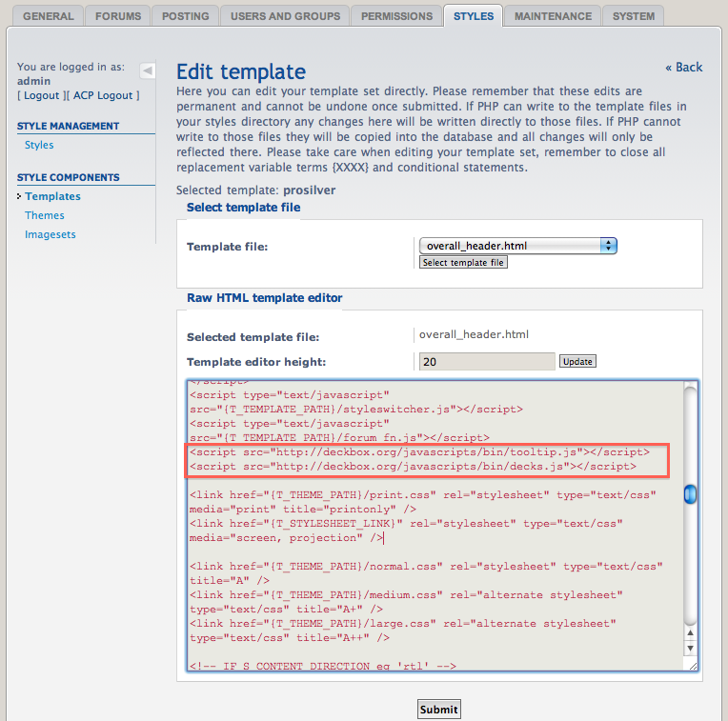The width and height of the screenshot is (728, 721).
Task: Open the General tab
Action: 48,16
